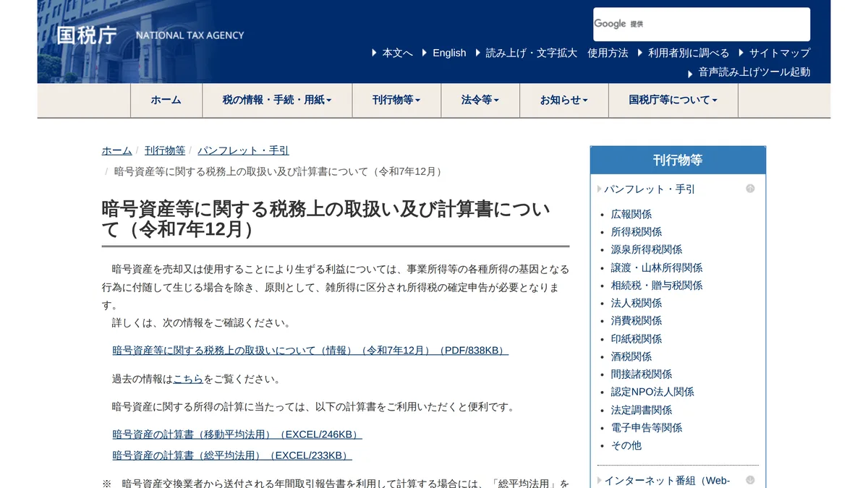Launch 音声読み上げツール起動
The image size is (868, 488).
click(754, 72)
